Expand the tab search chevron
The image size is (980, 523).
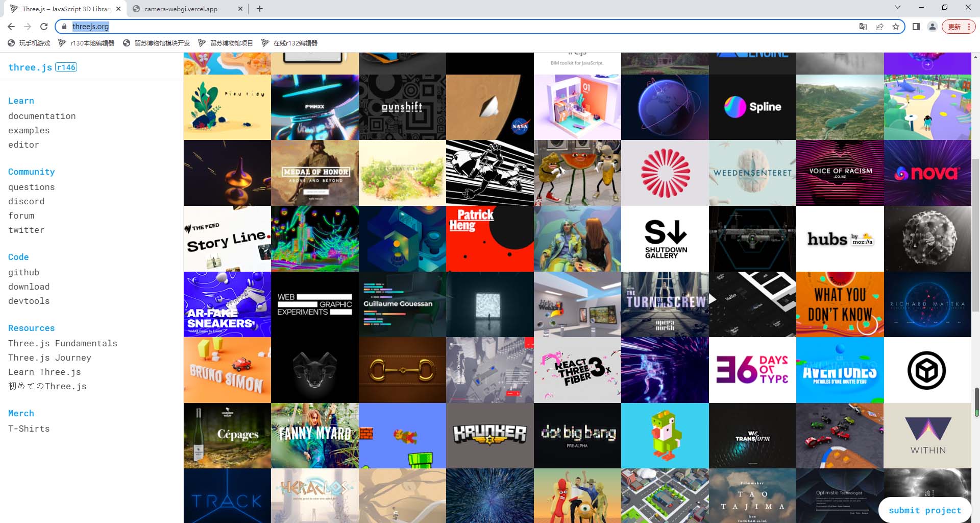tap(897, 8)
